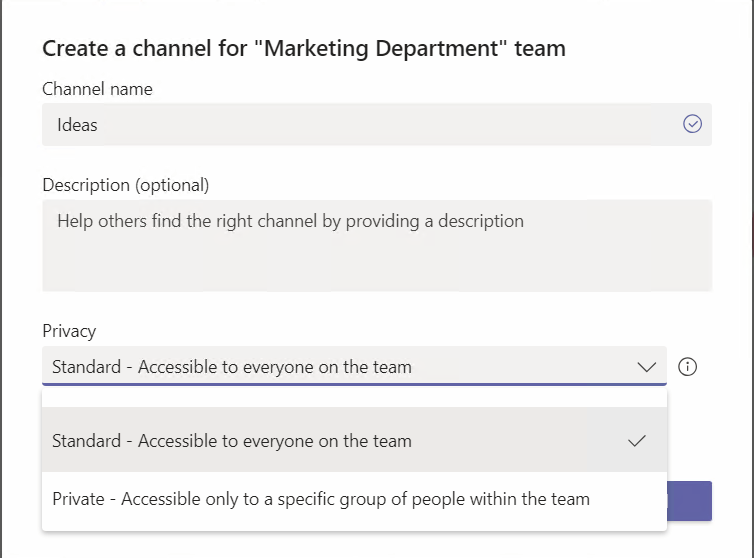Click the "Help others find" placeholder text
The height and width of the screenshot is (558, 754).
tap(120, 221)
